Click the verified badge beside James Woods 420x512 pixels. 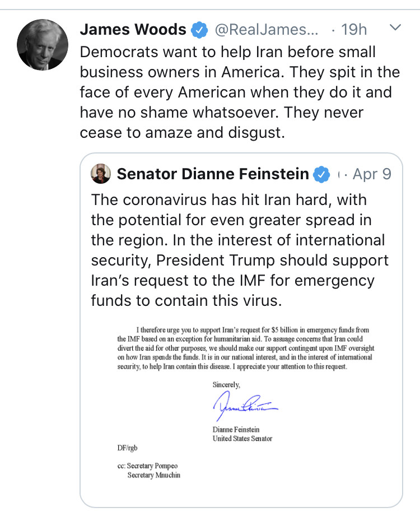tap(199, 29)
